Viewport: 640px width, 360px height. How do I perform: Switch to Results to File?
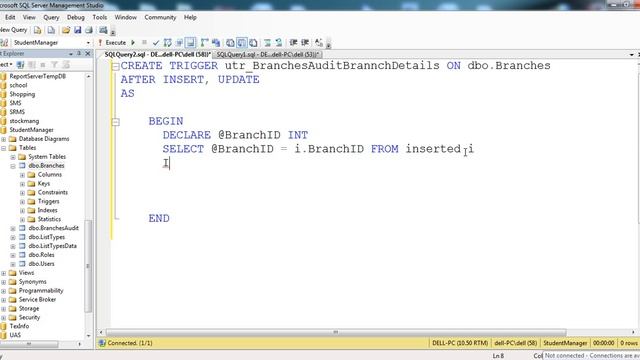(253, 42)
